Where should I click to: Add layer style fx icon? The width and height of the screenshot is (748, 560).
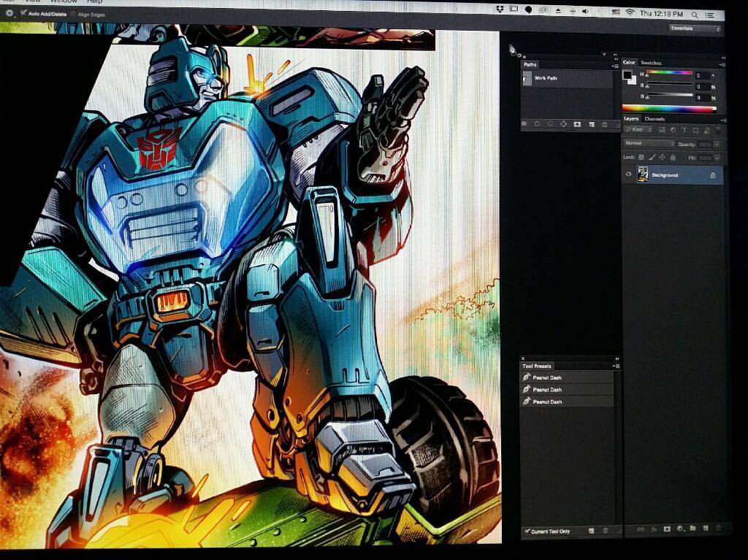(654, 529)
